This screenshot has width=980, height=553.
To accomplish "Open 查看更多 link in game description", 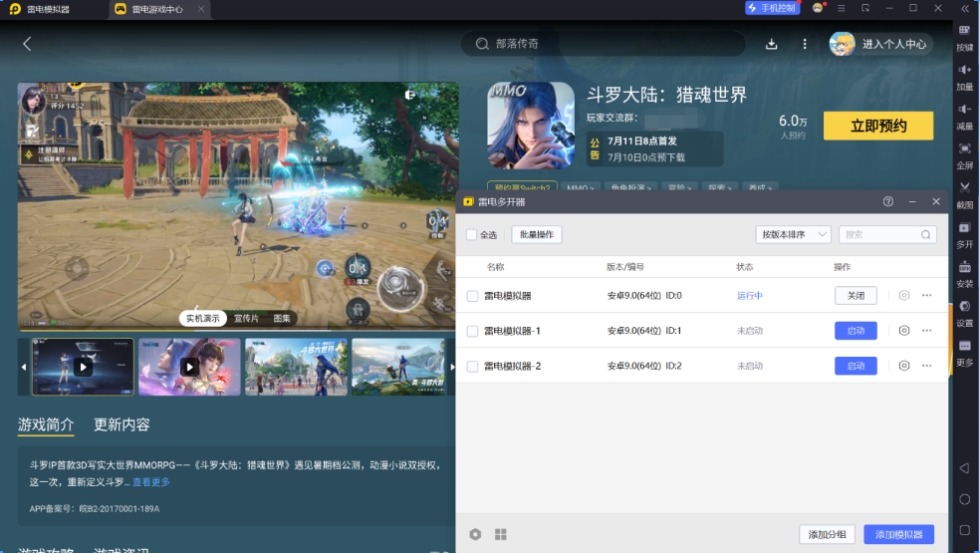I will coord(151,481).
